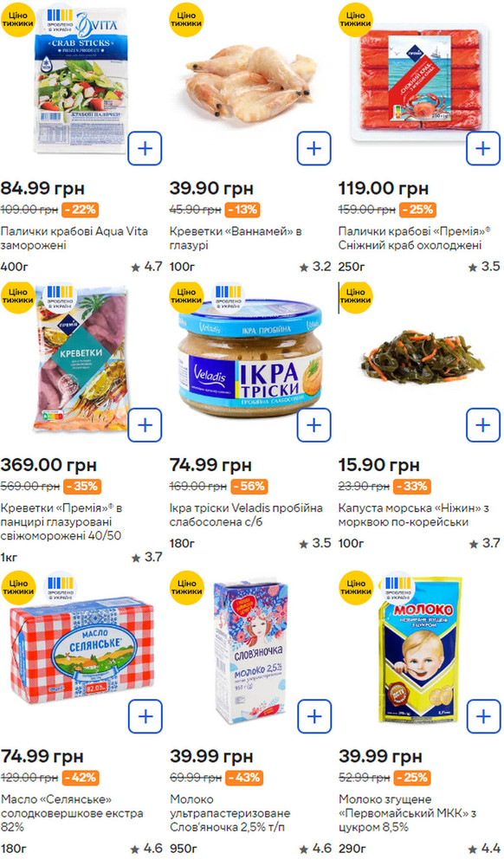Screen dimensions: 504x866
Task: Open 'Масло «Селянське» солодковершкове' product link
Action: click(72, 813)
